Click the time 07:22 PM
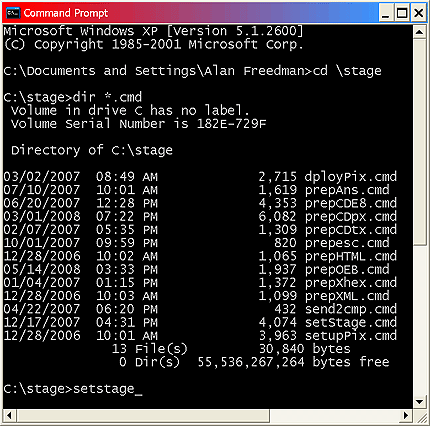Image resolution: width=430 pixels, height=426 pixels. coord(127,217)
